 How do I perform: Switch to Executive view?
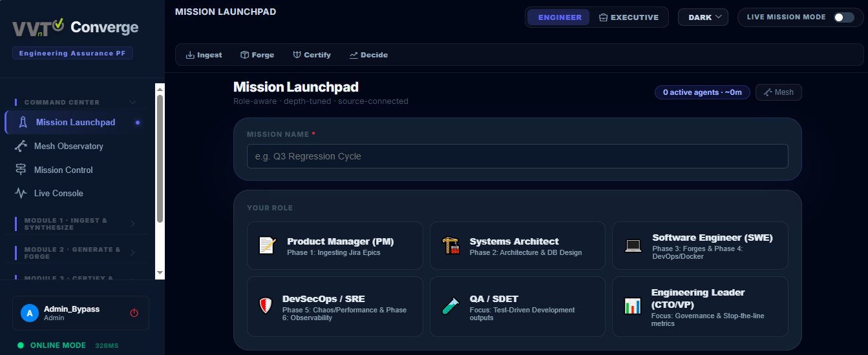[629, 17]
